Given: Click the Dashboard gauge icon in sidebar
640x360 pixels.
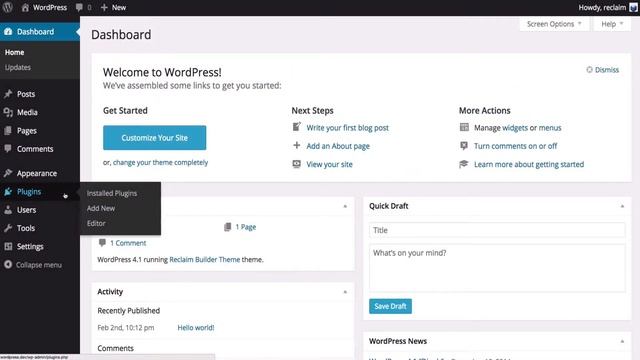Looking at the screenshot, I should 8,31.
